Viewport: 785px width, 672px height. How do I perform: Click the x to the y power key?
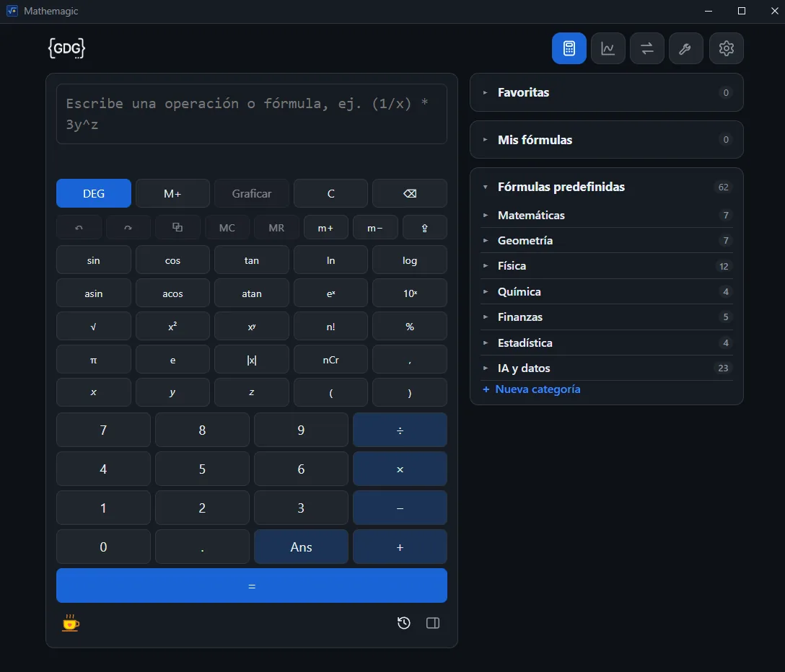(x=251, y=326)
